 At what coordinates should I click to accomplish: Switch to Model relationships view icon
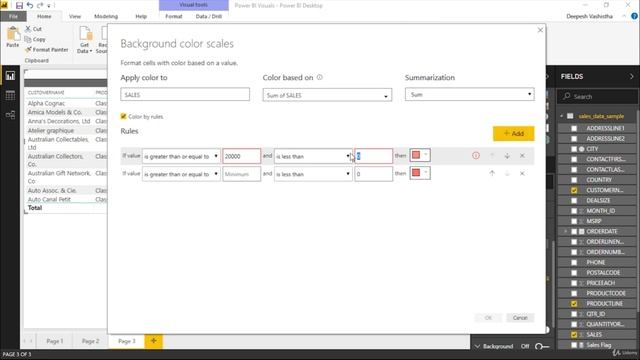coord(10,115)
